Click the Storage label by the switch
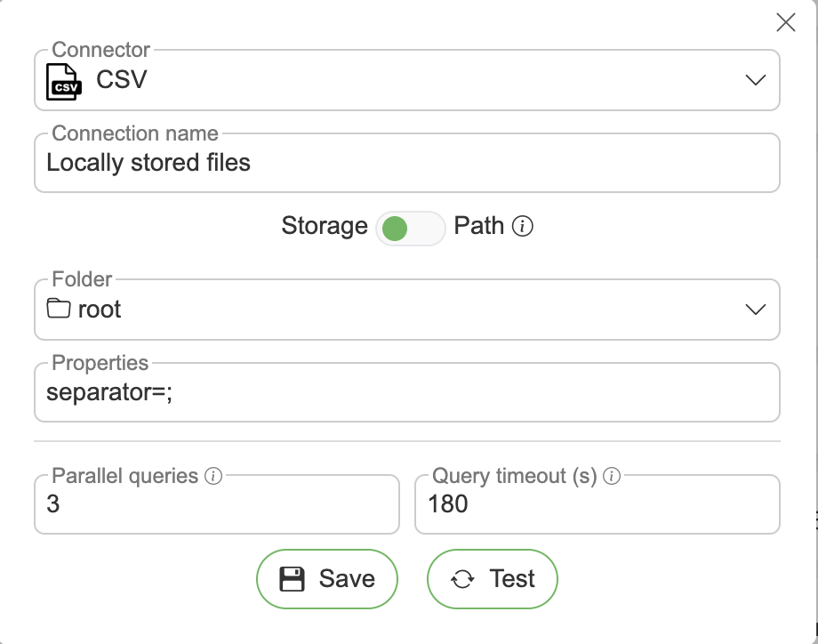This screenshot has height=644, width=818. coord(325,226)
